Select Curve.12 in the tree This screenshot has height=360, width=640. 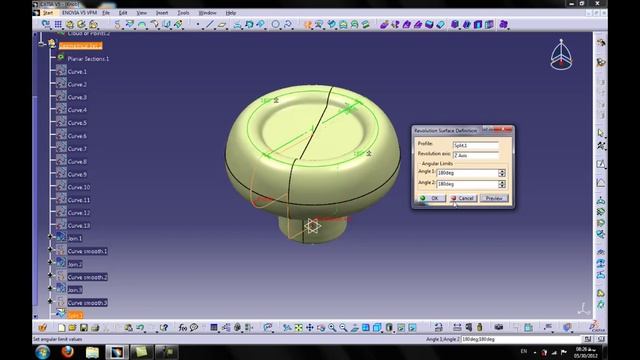(79, 213)
